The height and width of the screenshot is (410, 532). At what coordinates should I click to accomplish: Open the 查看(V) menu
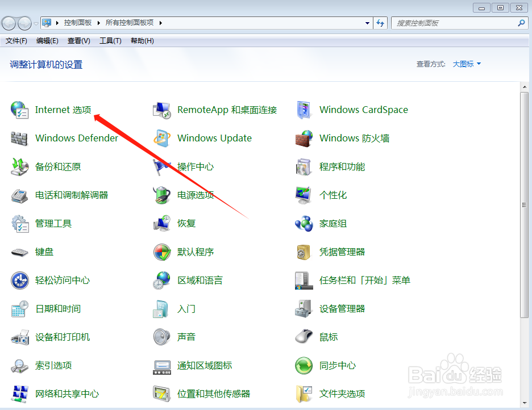click(x=78, y=41)
